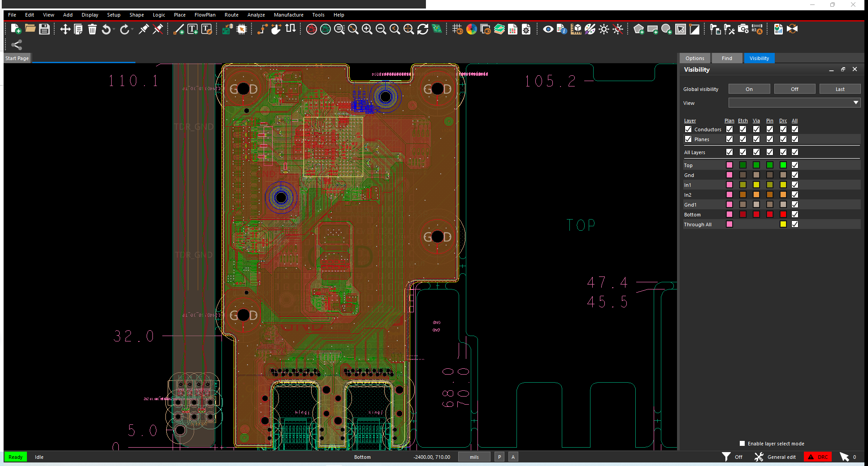Click the Unrats All red circle icon
The width and height of the screenshot is (868, 466).
(x=311, y=29)
